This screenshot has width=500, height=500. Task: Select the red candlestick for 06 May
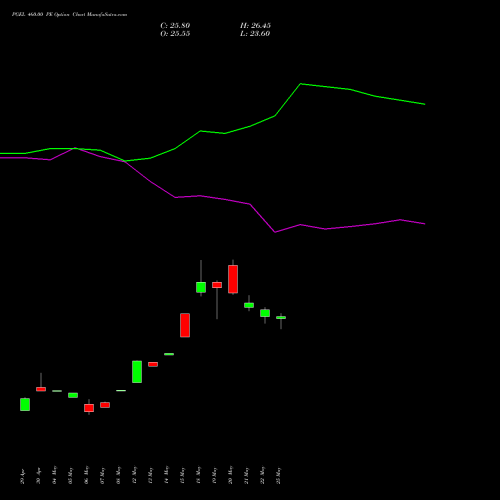89,408
